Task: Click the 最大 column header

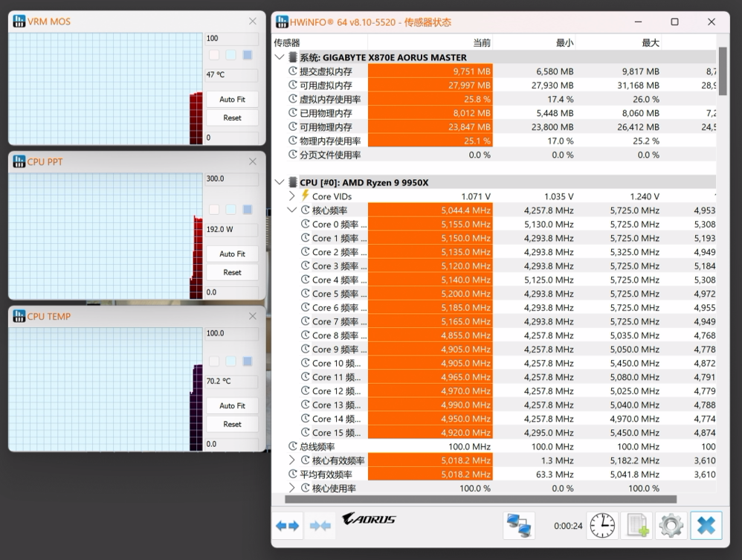Action: point(650,43)
